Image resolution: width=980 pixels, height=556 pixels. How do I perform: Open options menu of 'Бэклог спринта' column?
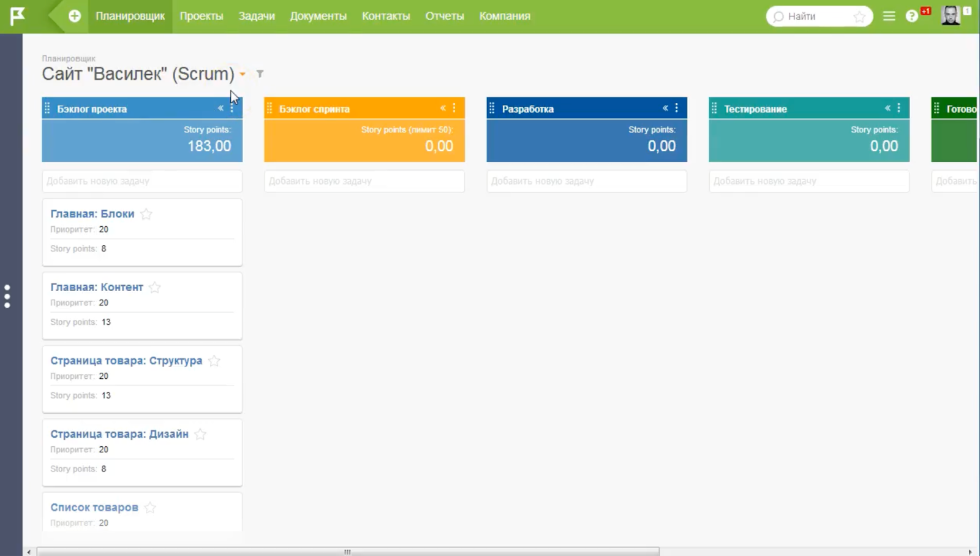coord(454,109)
